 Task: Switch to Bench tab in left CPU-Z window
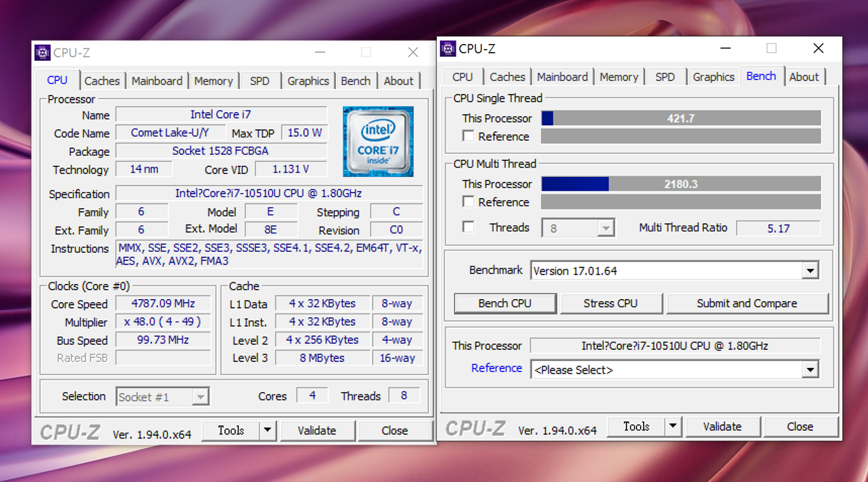[356, 81]
